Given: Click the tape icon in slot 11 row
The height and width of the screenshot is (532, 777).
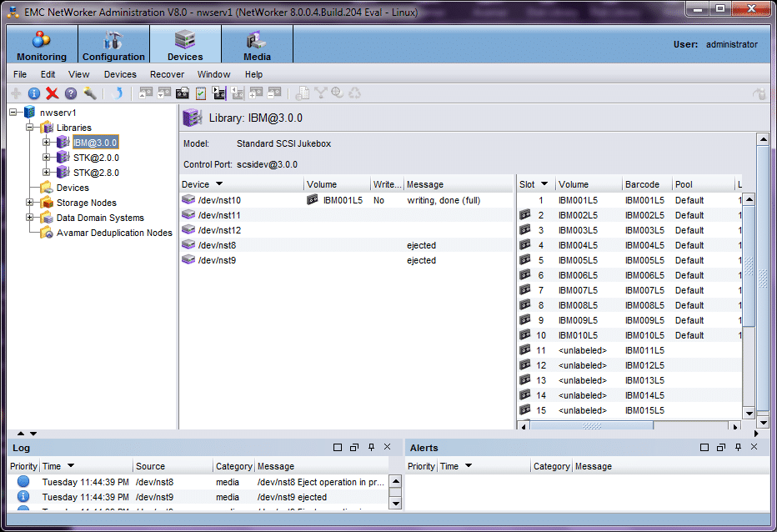Looking at the screenshot, I should (525, 350).
